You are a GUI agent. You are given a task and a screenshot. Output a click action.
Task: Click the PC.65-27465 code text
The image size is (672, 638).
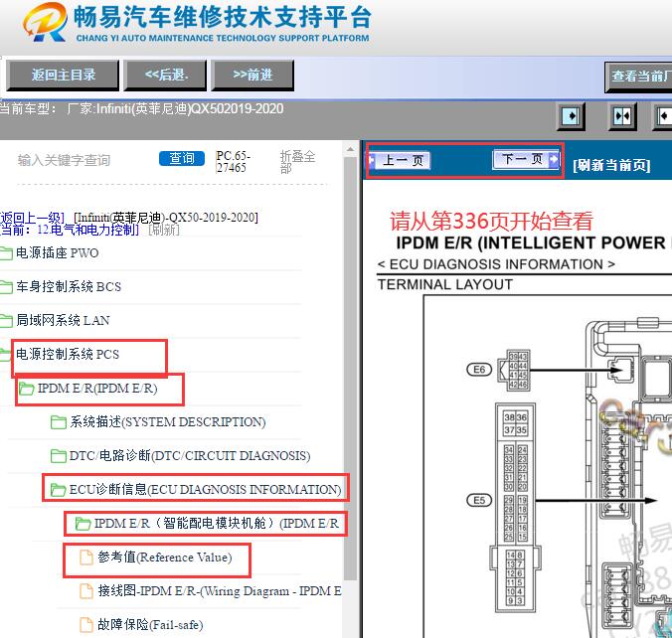233,161
